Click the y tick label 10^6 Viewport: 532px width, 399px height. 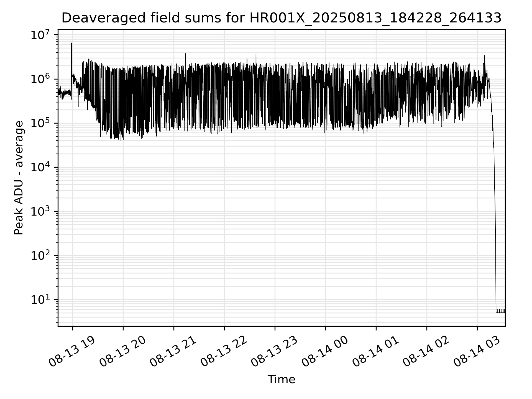pos(40,79)
